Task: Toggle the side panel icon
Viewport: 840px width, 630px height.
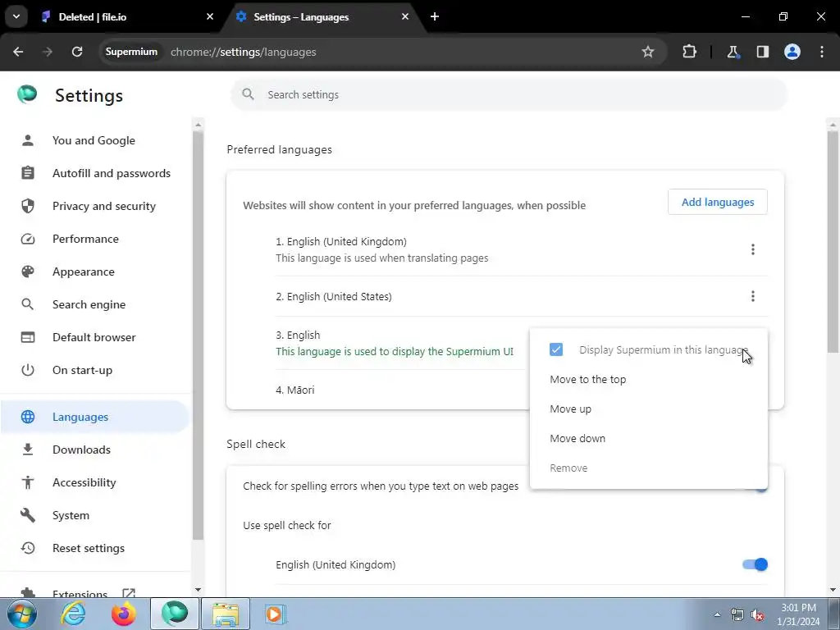Action: pyautogui.click(x=763, y=52)
